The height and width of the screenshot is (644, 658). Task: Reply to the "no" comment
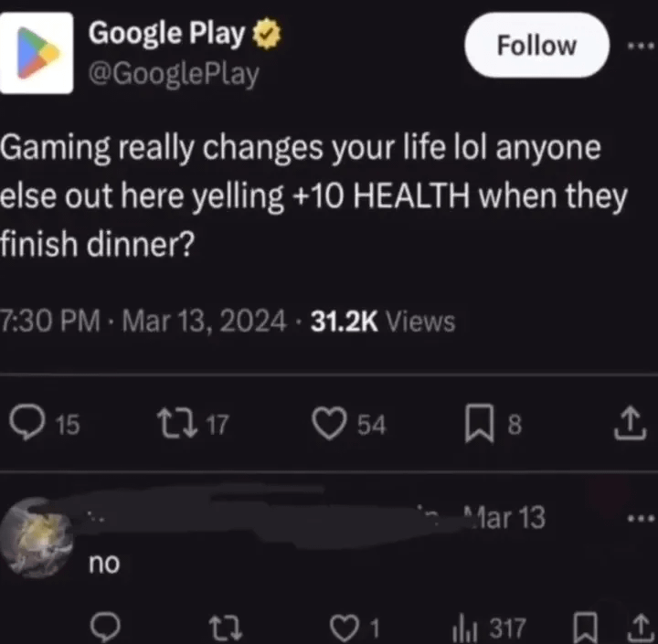point(105,628)
